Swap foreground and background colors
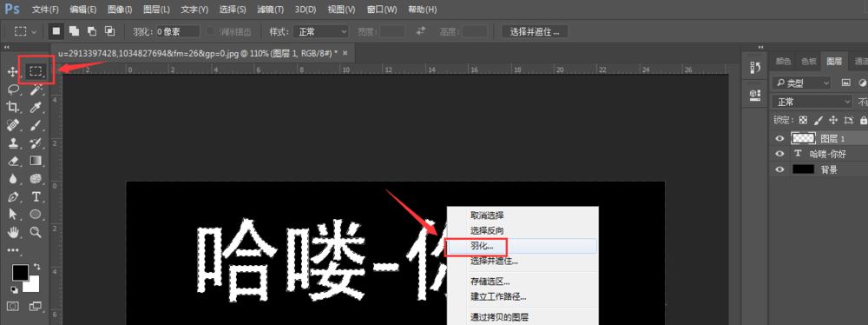The height and width of the screenshot is (325, 868). tap(36, 267)
